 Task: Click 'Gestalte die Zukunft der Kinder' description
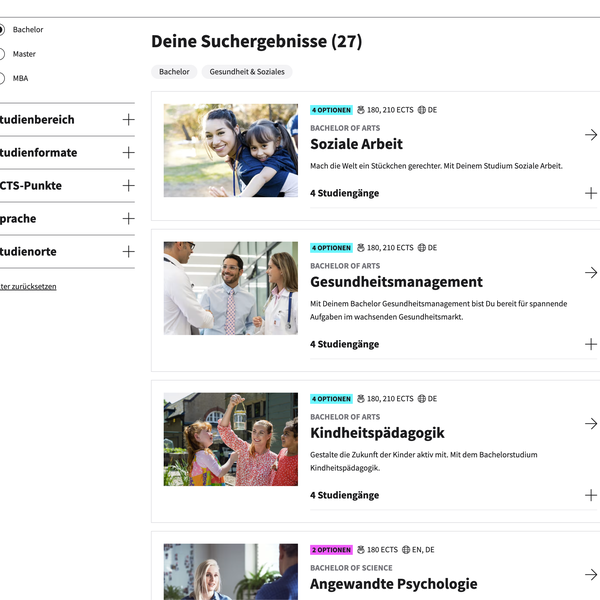pyautogui.click(x=424, y=461)
